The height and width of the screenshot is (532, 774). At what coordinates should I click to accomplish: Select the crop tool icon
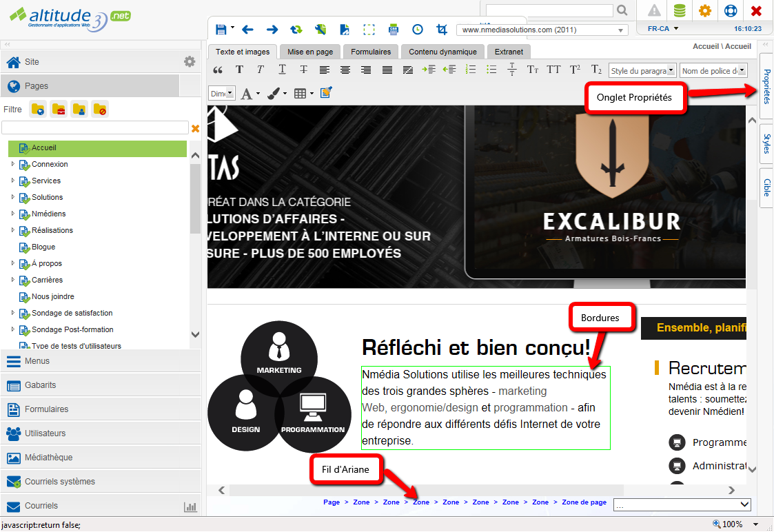pos(442,30)
